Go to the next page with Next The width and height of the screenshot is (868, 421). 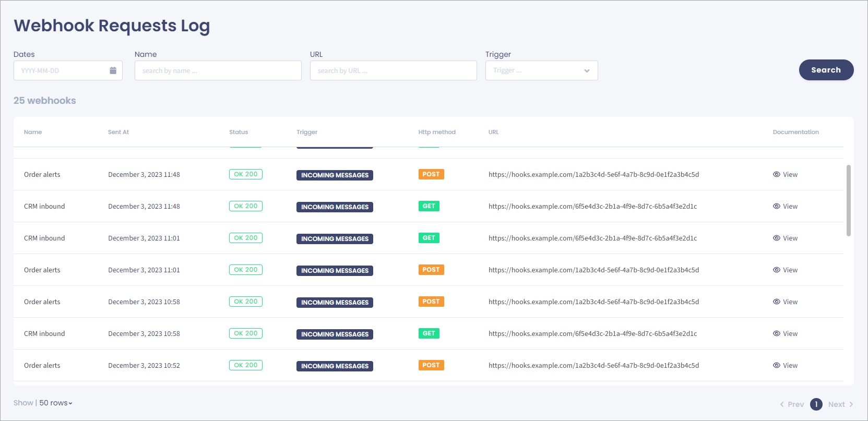(840, 404)
